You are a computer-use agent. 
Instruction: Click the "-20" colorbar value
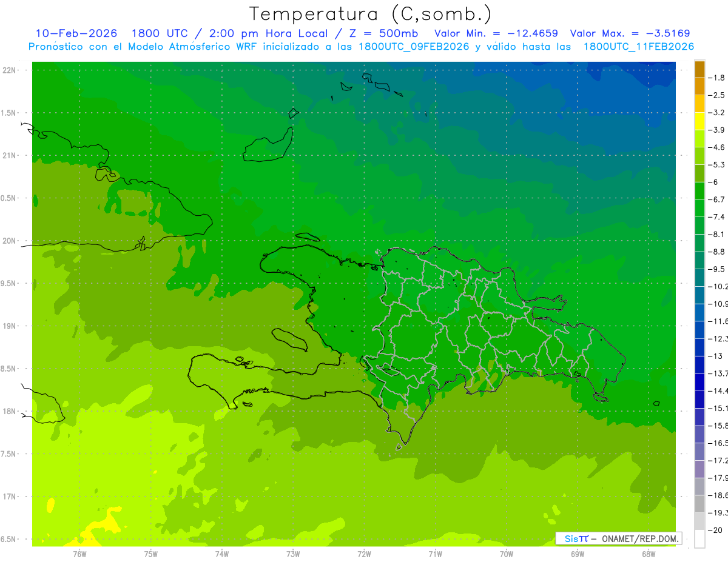(x=715, y=530)
